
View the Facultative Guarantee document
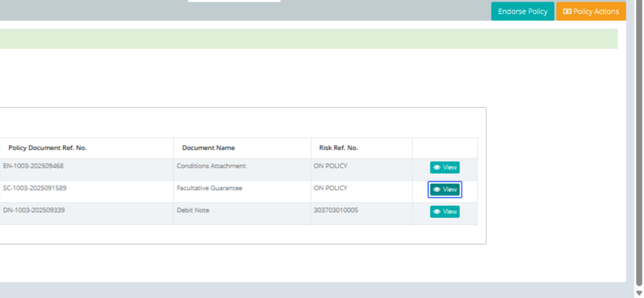(444, 190)
